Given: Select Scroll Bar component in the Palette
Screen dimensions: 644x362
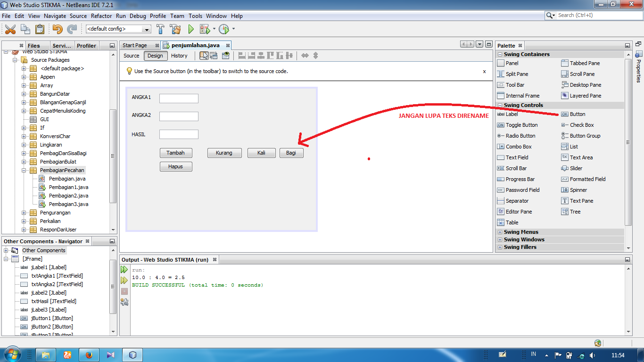Looking at the screenshot, I should tap(512, 168).
